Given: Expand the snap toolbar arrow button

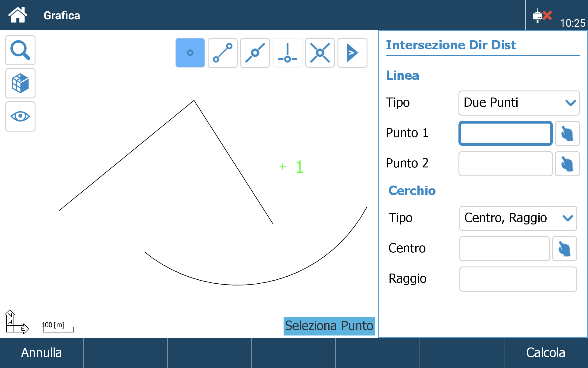Looking at the screenshot, I should click(352, 53).
